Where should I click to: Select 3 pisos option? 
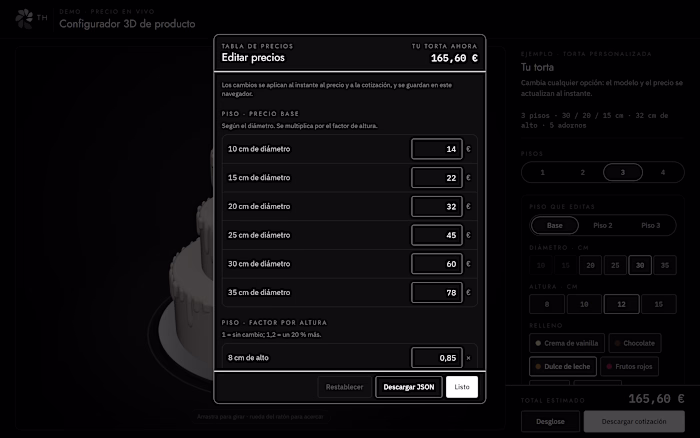click(623, 172)
